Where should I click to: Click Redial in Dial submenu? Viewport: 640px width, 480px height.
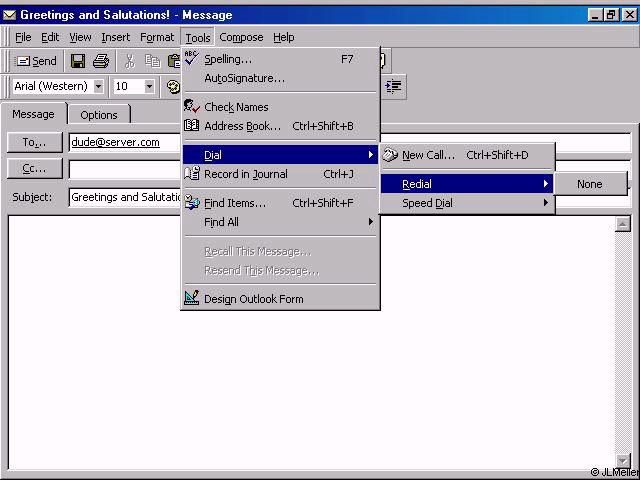[x=467, y=184]
